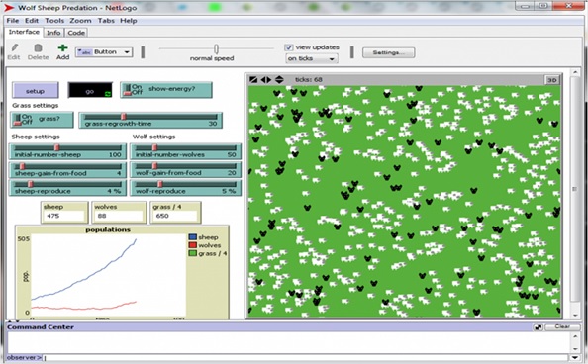Click the Delete toolbar icon
Screen dimensions: 588x364
[38, 47]
